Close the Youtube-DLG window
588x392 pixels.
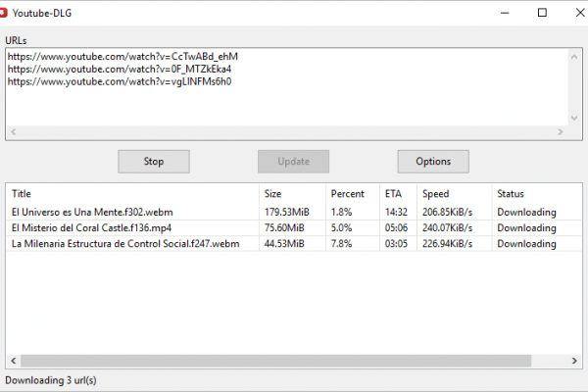(x=580, y=13)
